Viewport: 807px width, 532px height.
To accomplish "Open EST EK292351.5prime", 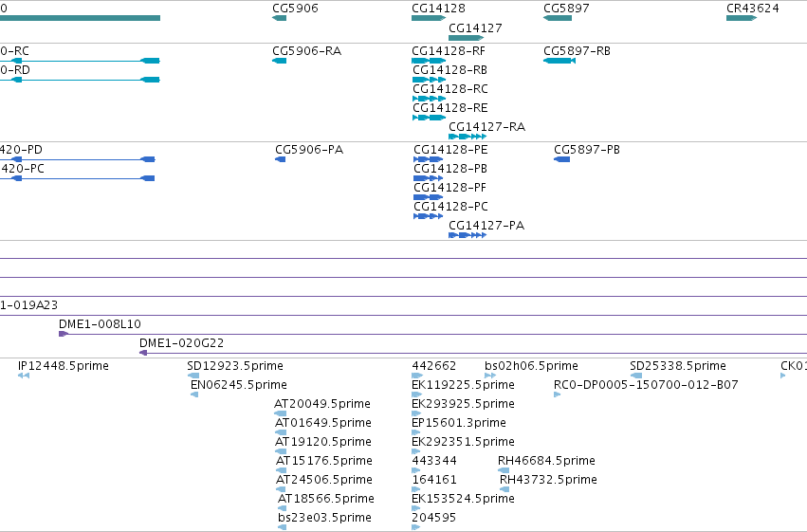I will (x=463, y=442).
